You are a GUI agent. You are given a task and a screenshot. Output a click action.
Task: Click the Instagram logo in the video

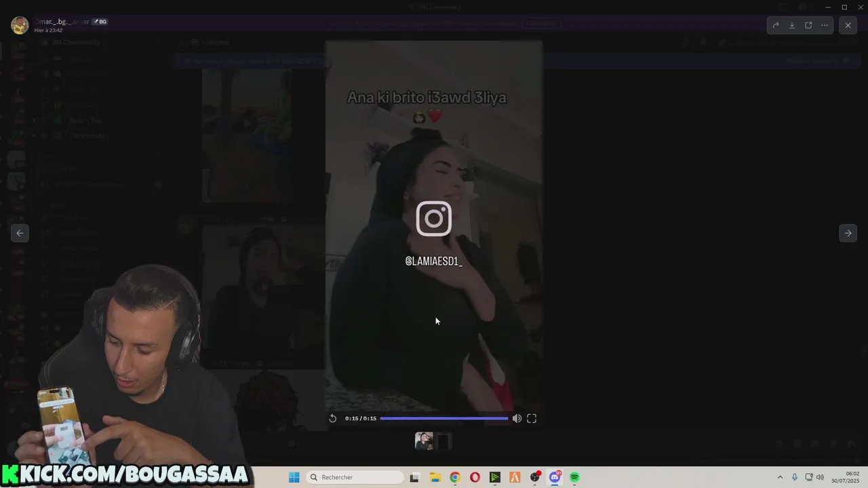434,218
